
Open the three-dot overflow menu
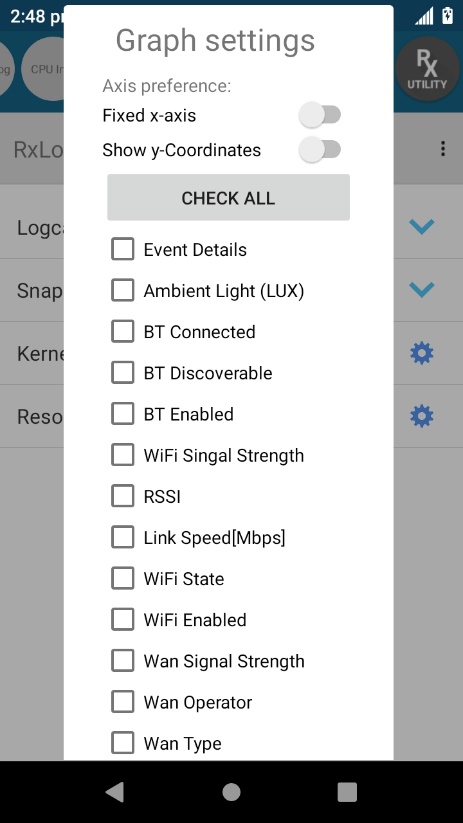click(443, 149)
